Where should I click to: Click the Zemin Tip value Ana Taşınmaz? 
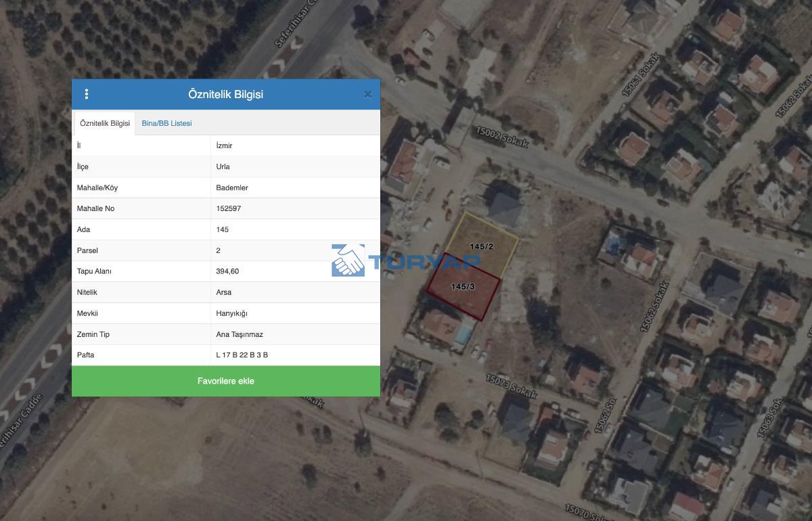[x=240, y=334]
